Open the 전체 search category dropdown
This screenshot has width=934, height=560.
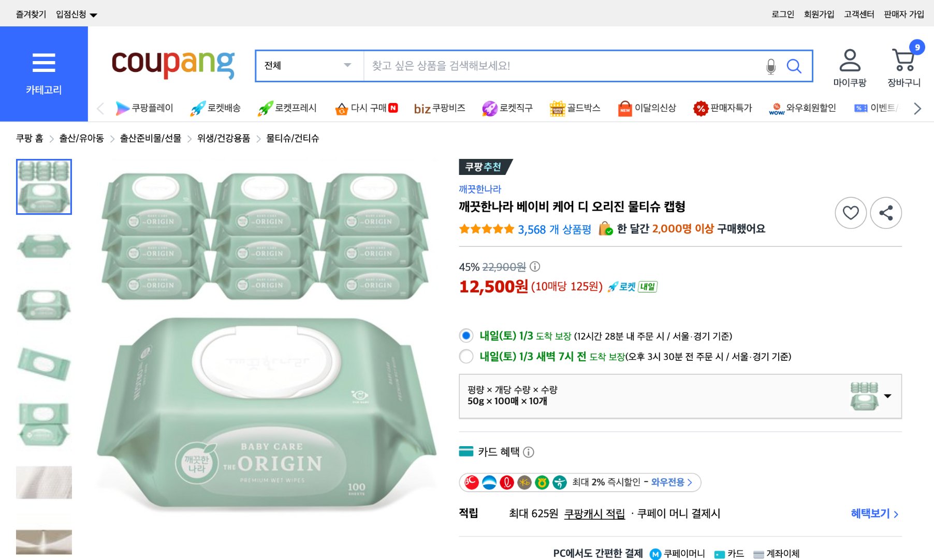(308, 66)
